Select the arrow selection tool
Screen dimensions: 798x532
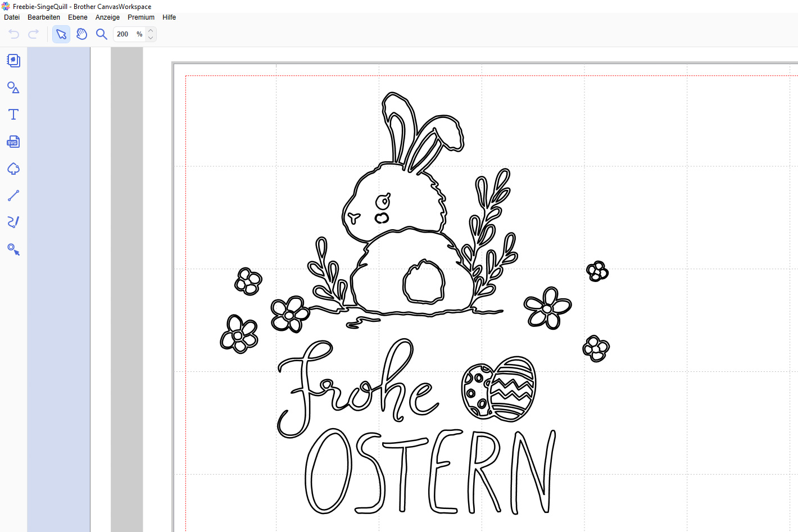61,34
